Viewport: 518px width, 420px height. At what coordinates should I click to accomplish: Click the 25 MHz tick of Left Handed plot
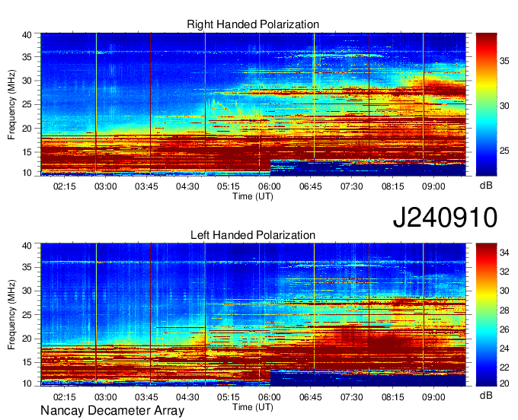[x=27, y=315]
